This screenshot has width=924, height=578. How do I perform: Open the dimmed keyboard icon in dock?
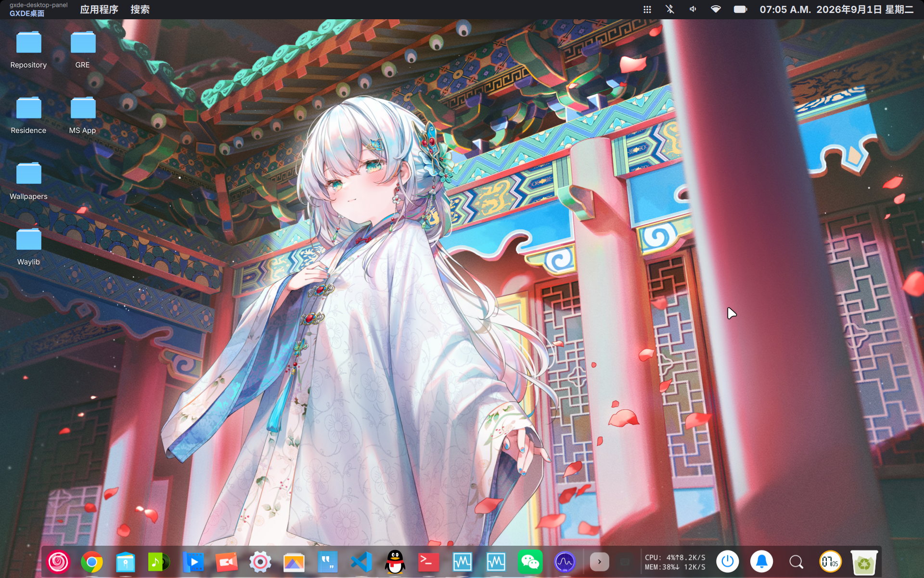coord(625,562)
